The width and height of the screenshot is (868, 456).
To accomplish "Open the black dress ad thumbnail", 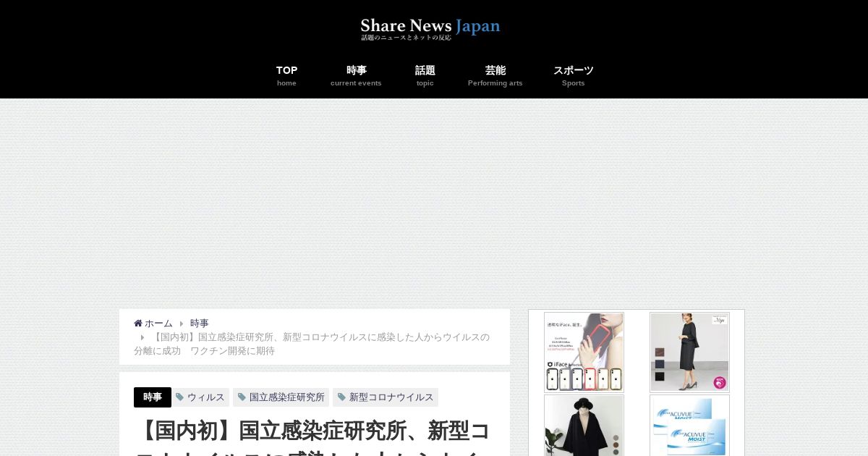I will point(689,352).
